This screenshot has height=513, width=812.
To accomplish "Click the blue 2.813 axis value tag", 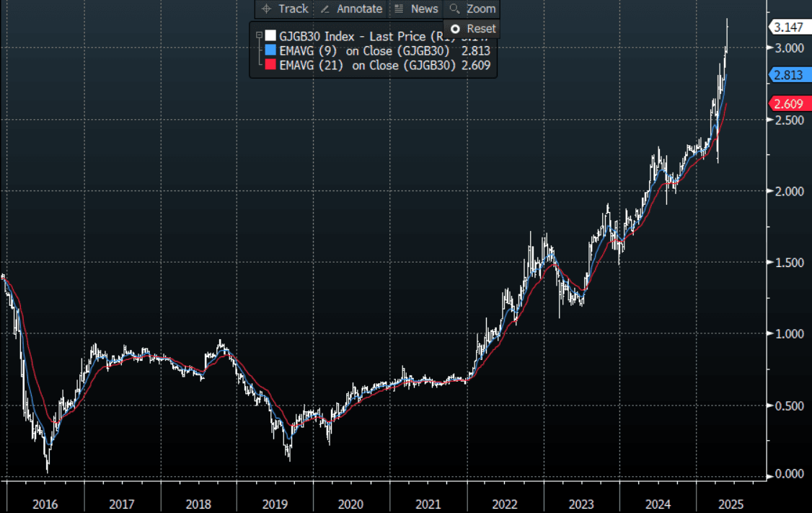I will 788,75.
